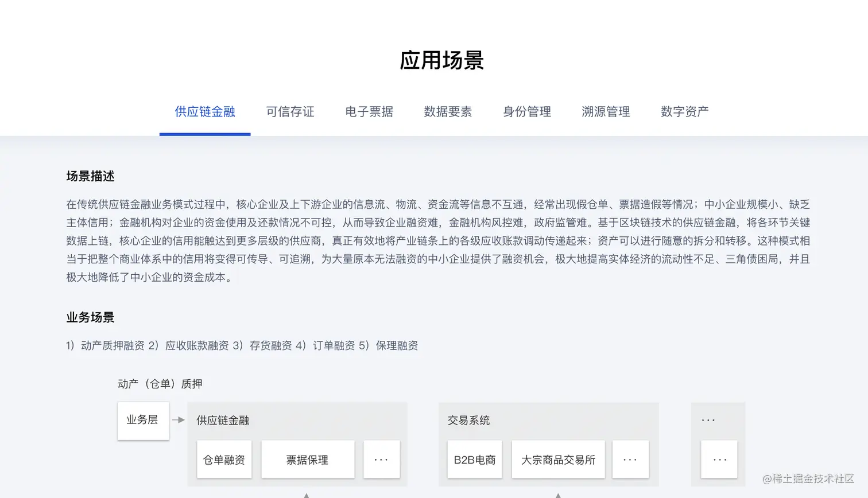Viewport: 868px width, 498px height.
Task: Click the 应用场景 page heading
Action: pyautogui.click(x=442, y=60)
